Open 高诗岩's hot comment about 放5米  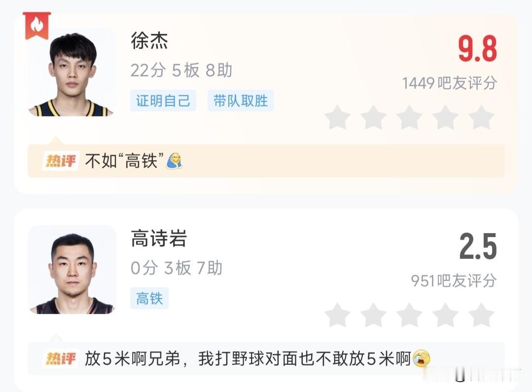[x=266, y=359]
